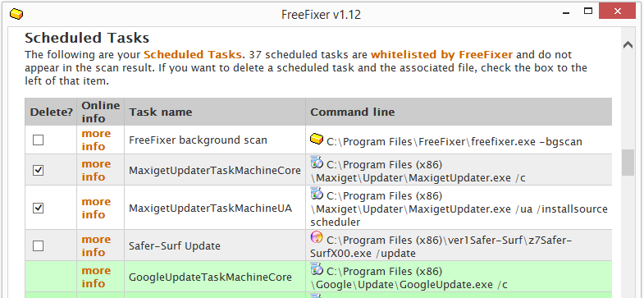Uncheck MaxigetUpdaterTaskMachineCore delete checkbox
Viewport: 644px width, 298px height.
coord(39,170)
